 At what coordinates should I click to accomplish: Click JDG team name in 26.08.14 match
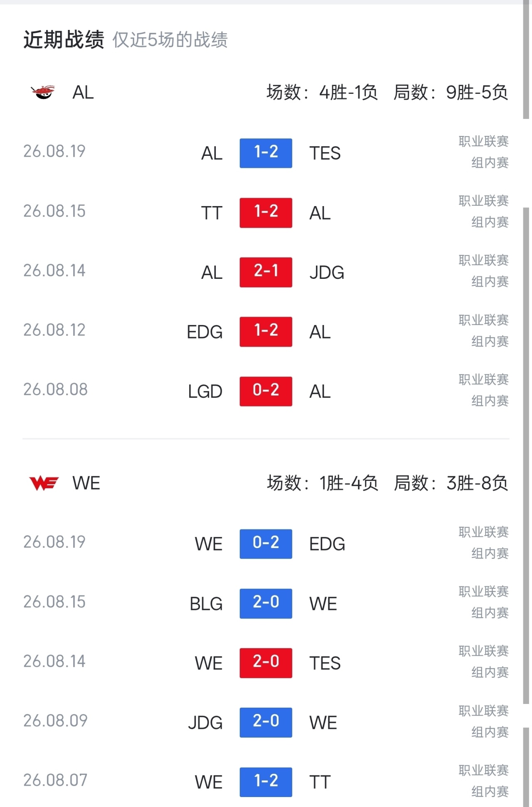point(327,273)
